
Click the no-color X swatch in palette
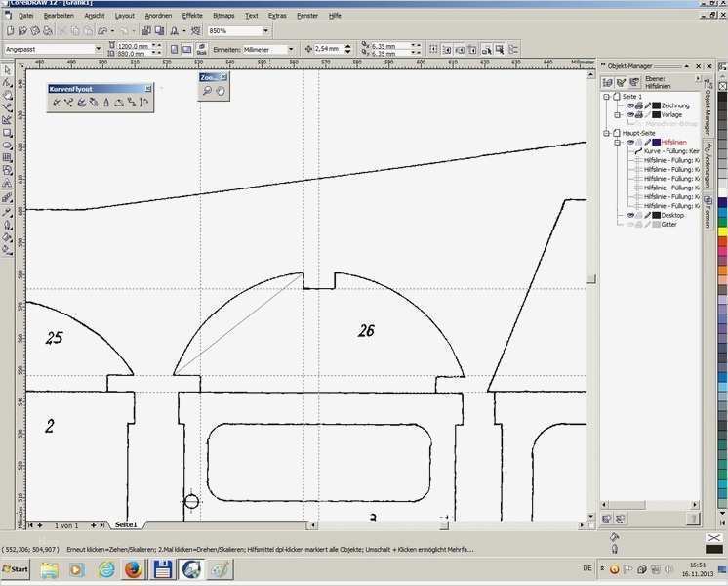(722, 86)
